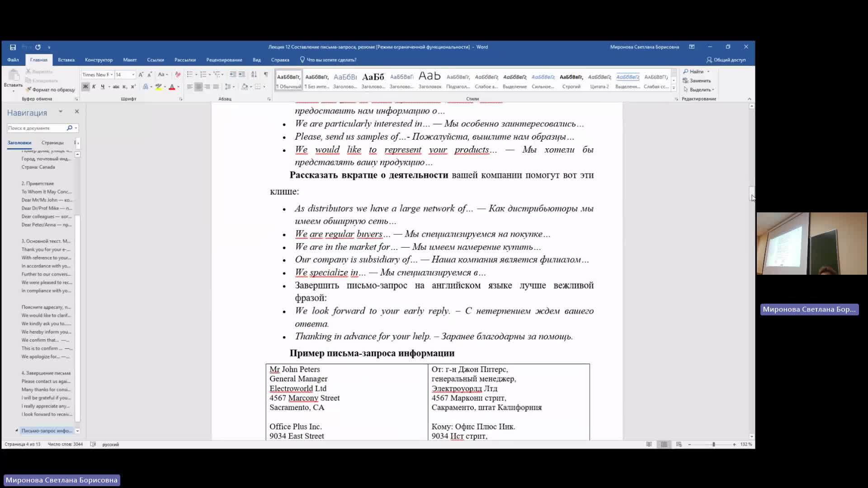This screenshot has width=868, height=488.
Task: Toggle superscript x² formatting
Action: coord(133,87)
